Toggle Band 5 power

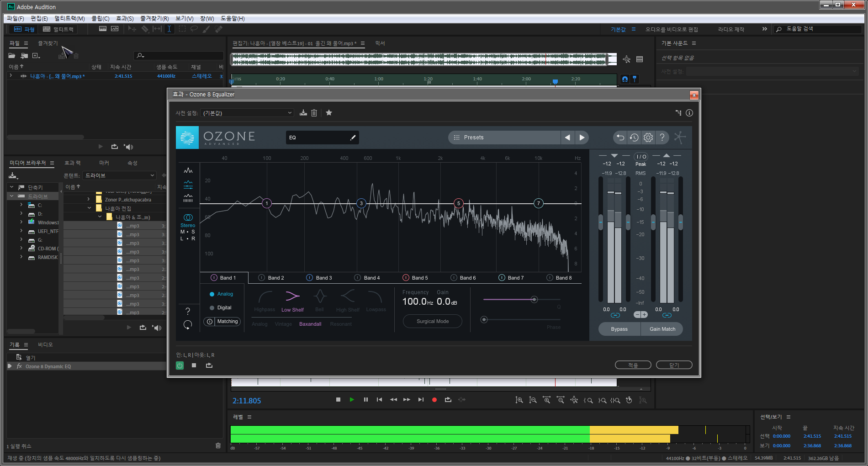pyautogui.click(x=406, y=278)
